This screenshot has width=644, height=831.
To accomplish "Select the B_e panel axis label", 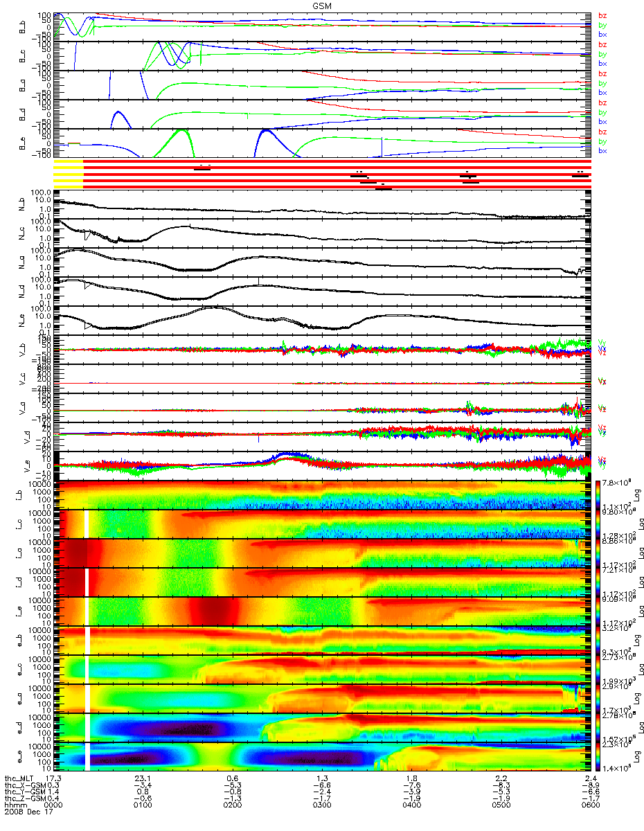I will [23, 142].
